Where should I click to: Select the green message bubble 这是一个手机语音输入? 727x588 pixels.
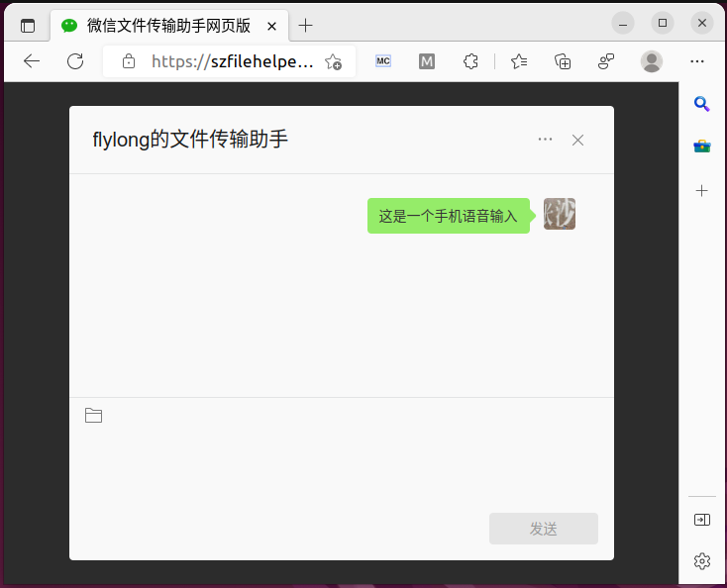click(448, 216)
